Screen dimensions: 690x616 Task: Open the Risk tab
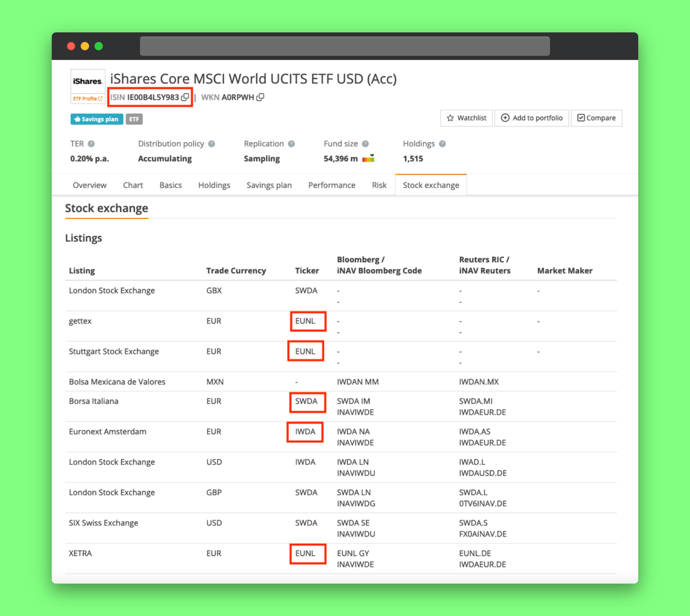tap(379, 185)
